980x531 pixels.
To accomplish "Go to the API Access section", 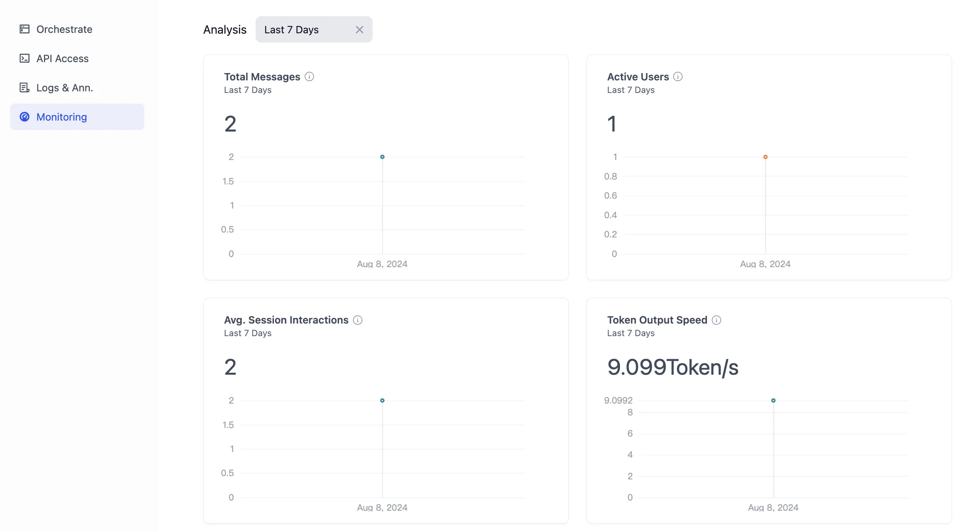I will coord(62,58).
